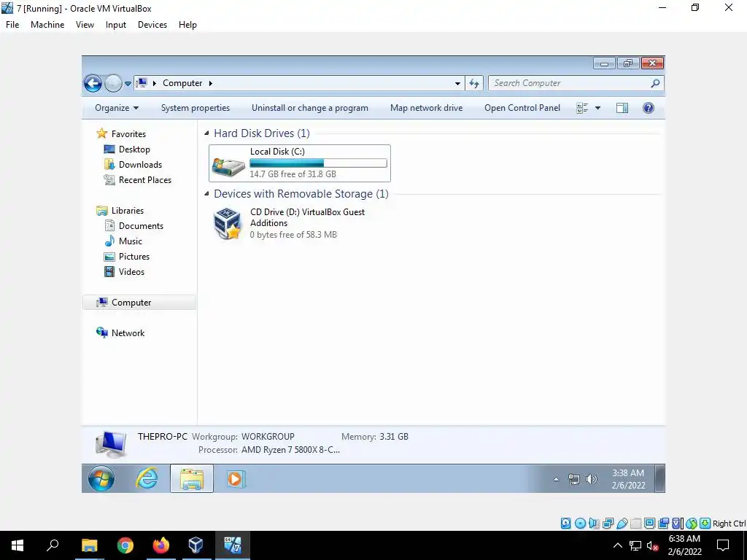Click System properties in toolbar
The width and height of the screenshot is (747, 560).
(196, 108)
